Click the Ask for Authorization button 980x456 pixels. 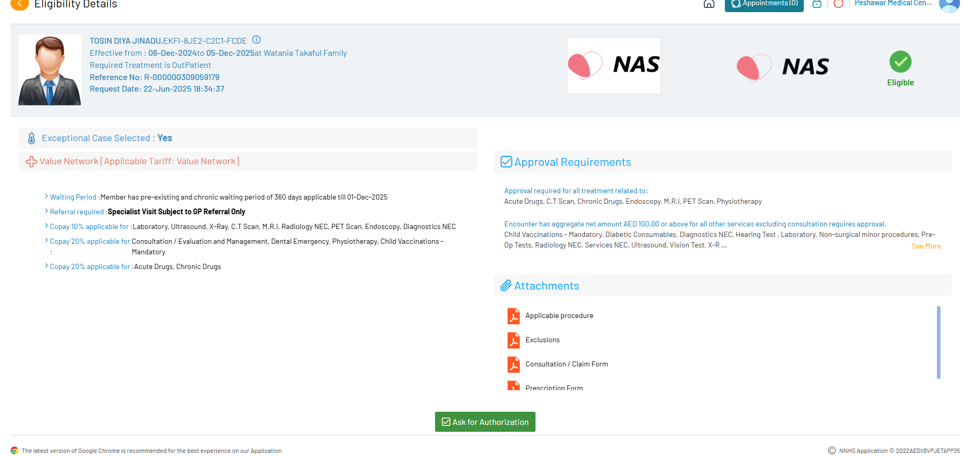tap(485, 422)
